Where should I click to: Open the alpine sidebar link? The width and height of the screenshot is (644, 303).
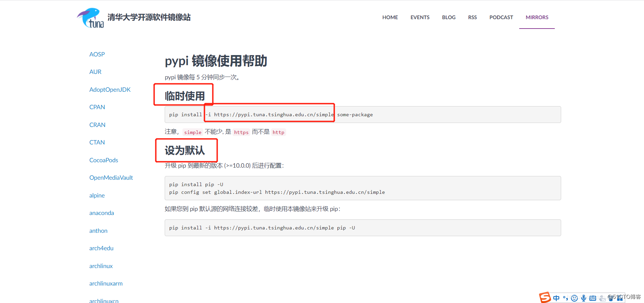tap(97, 196)
